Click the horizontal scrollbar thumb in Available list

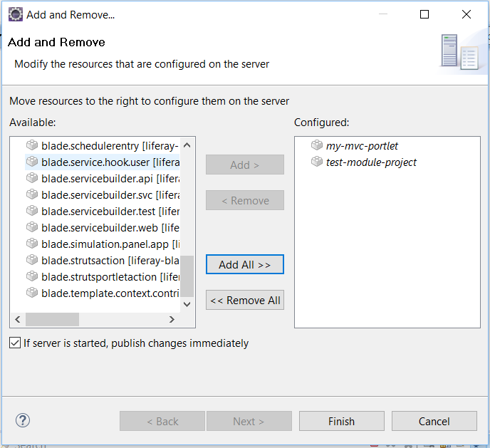click(x=52, y=319)
